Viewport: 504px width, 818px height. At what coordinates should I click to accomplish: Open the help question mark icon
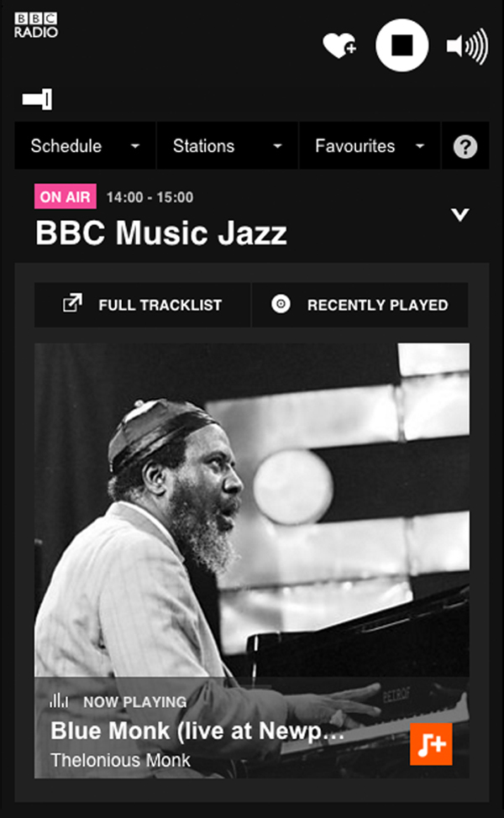(465, 147)
